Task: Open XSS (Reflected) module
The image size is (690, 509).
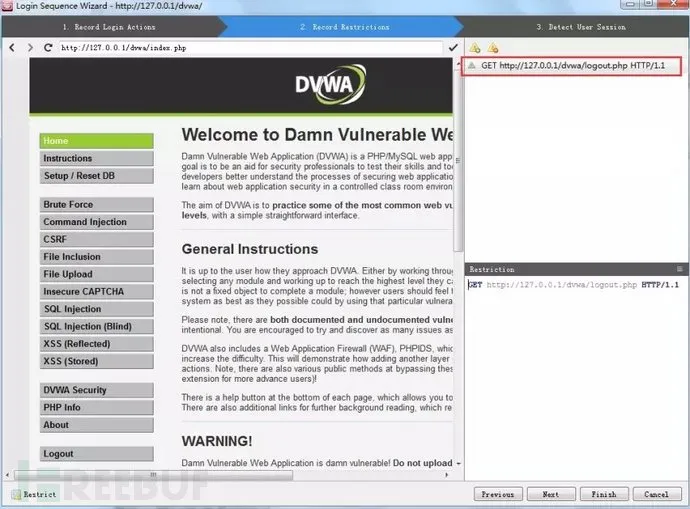Action: [x=96, y=344]
